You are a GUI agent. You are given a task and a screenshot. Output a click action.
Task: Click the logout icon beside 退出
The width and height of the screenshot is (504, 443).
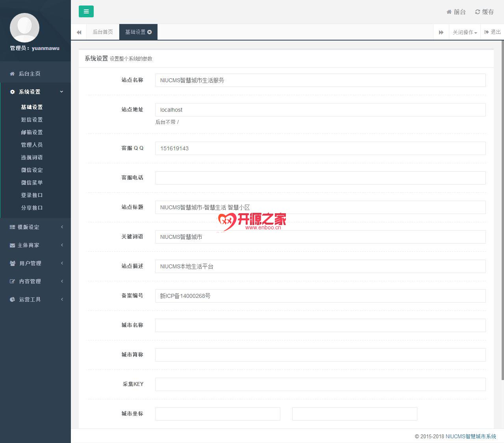tap(487, 32)
